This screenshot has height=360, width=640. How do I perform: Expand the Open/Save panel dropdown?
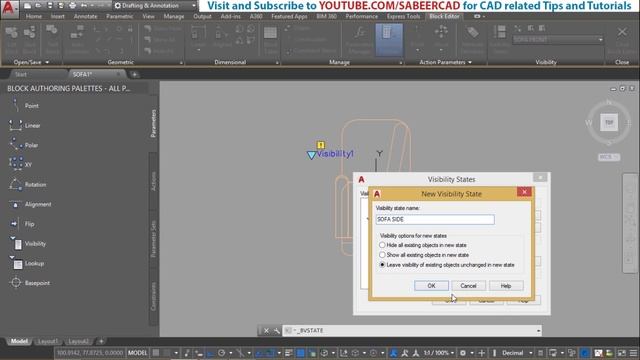pos(47,62)
